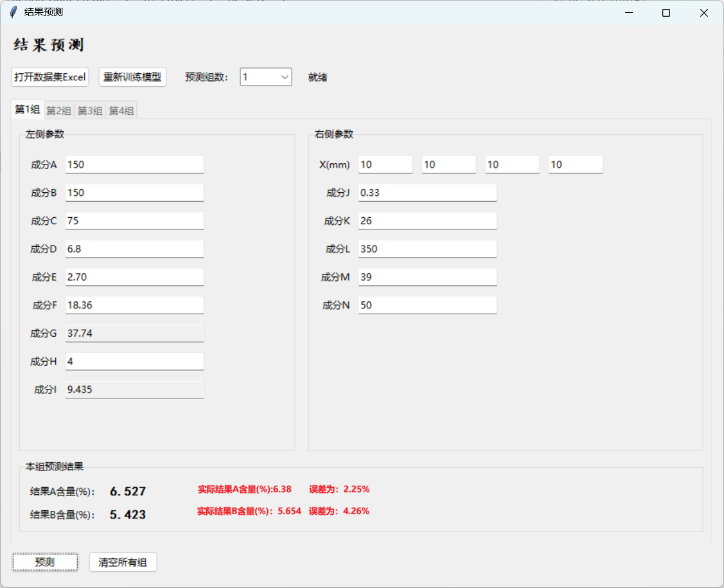
Task: Select the 第3组 tab
Action: tap(90, 111)
